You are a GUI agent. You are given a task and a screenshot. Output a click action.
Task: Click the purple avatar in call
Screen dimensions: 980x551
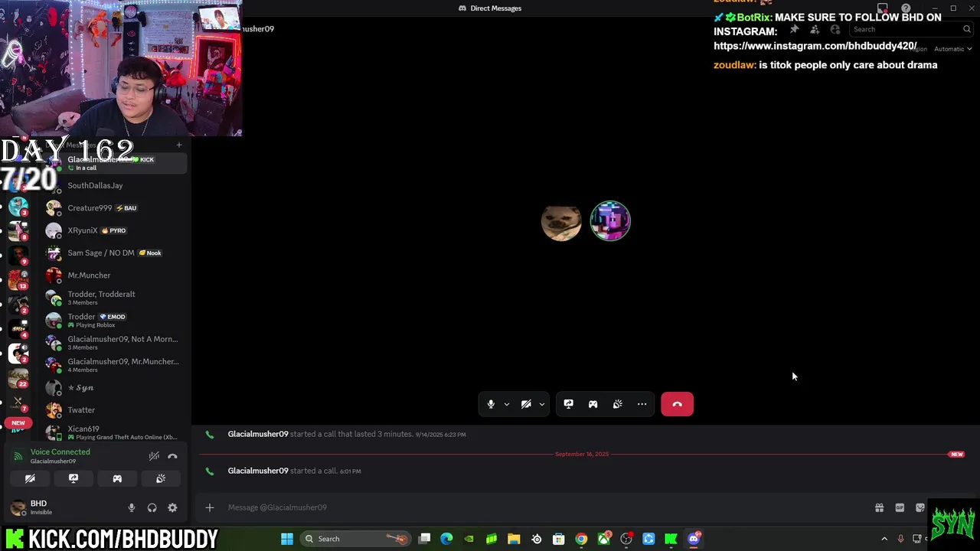coord(610,221)
